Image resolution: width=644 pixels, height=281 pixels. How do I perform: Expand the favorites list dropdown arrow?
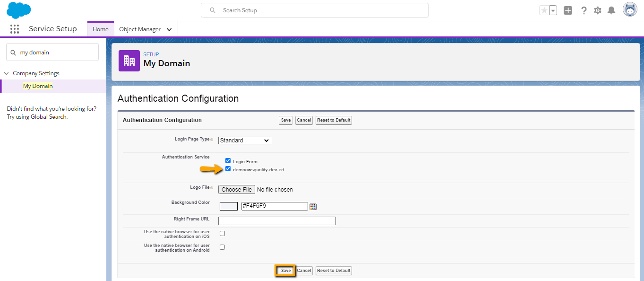pyautogui.click(x=553, y=10)
